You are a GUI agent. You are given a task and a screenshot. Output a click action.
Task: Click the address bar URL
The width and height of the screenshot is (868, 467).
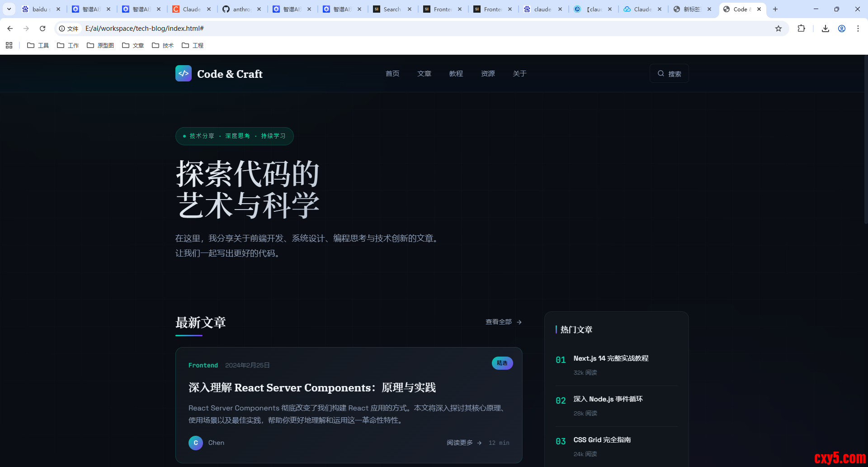point(145,29)
